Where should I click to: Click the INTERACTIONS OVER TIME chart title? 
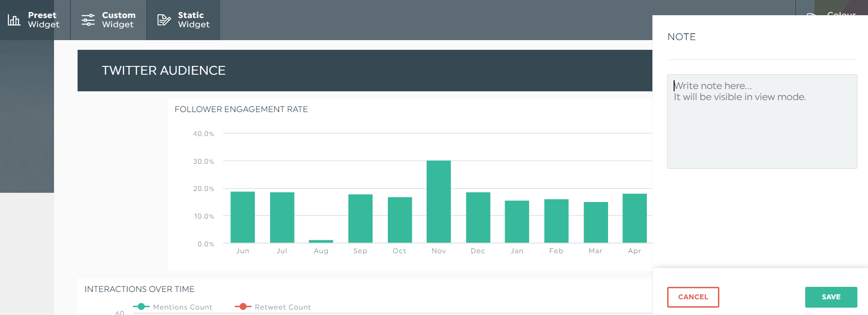139,289
